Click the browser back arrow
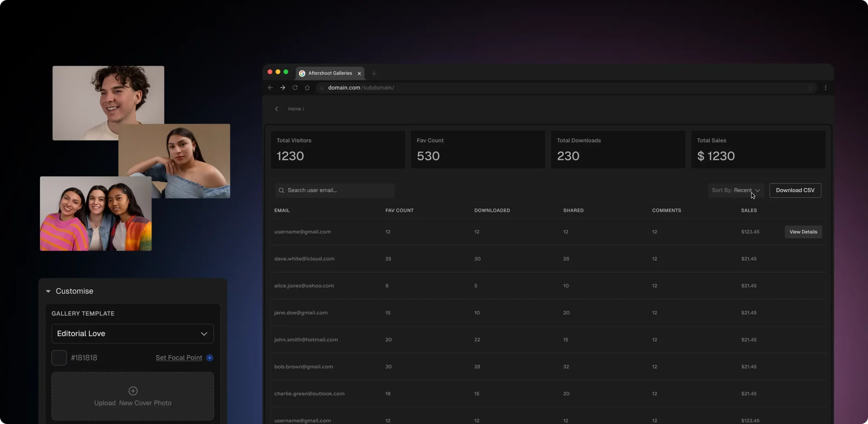 coord(270,87)
